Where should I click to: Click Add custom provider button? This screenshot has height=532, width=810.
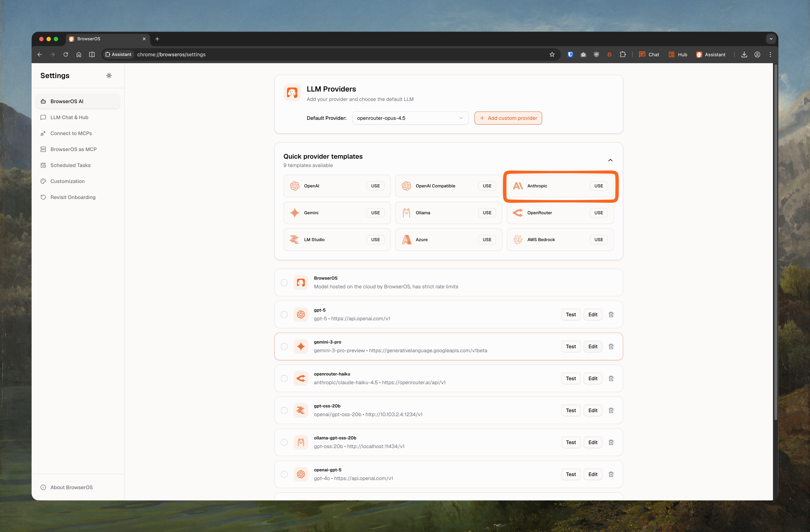(508, 118)
